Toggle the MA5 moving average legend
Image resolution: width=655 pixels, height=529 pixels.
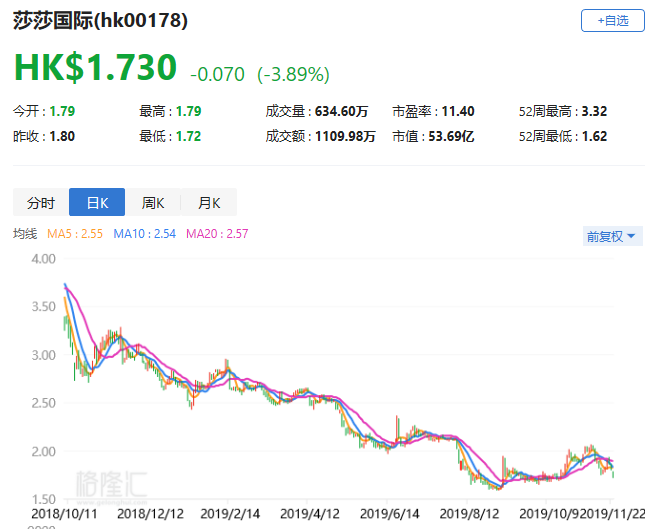click(x=74, y=234)
